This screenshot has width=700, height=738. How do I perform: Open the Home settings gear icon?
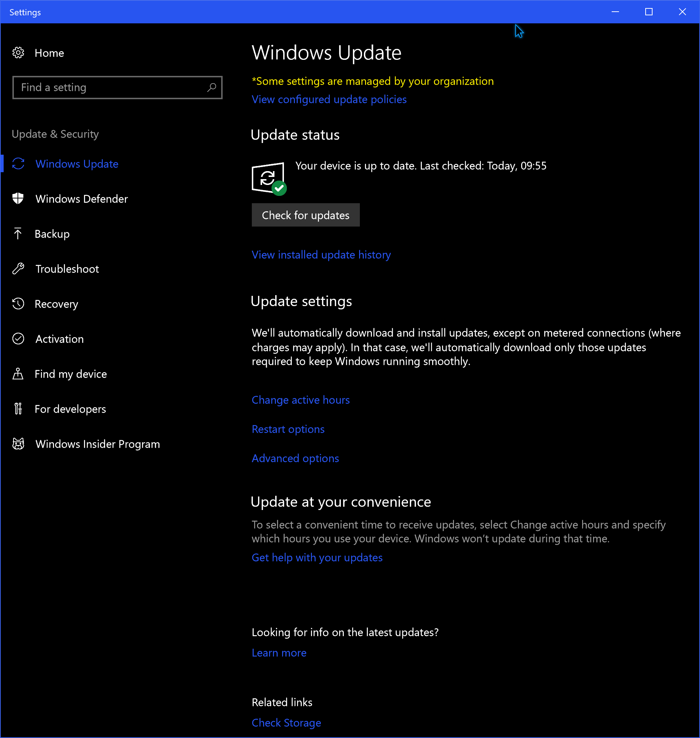click(x=18, y=53)
